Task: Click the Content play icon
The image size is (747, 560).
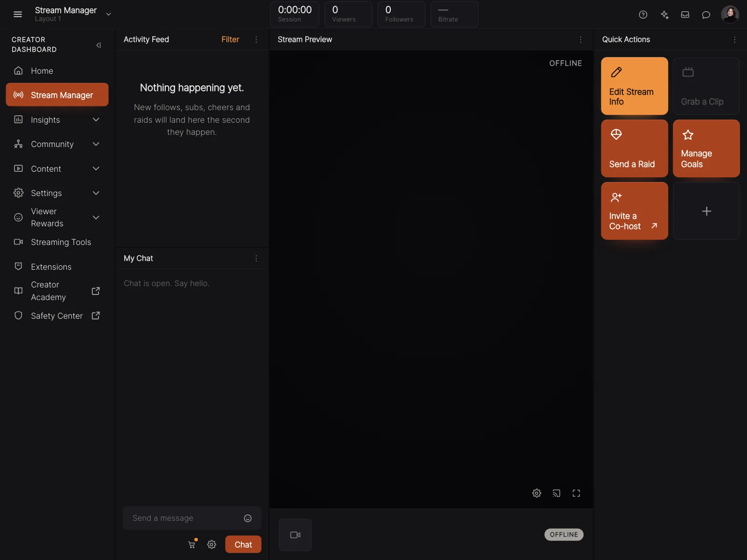Action: [18, 168]
